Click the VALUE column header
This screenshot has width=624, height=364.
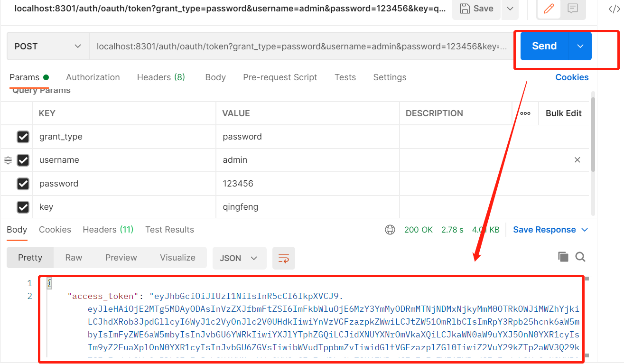coord(236,113)
